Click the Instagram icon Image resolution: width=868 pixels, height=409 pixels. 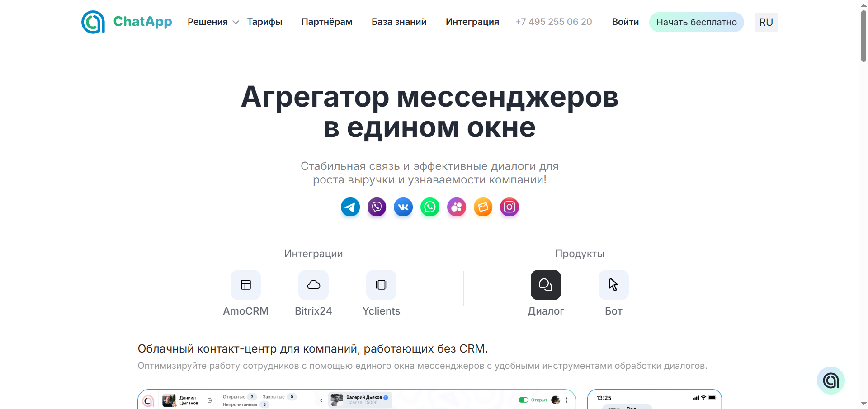[509, 207]
